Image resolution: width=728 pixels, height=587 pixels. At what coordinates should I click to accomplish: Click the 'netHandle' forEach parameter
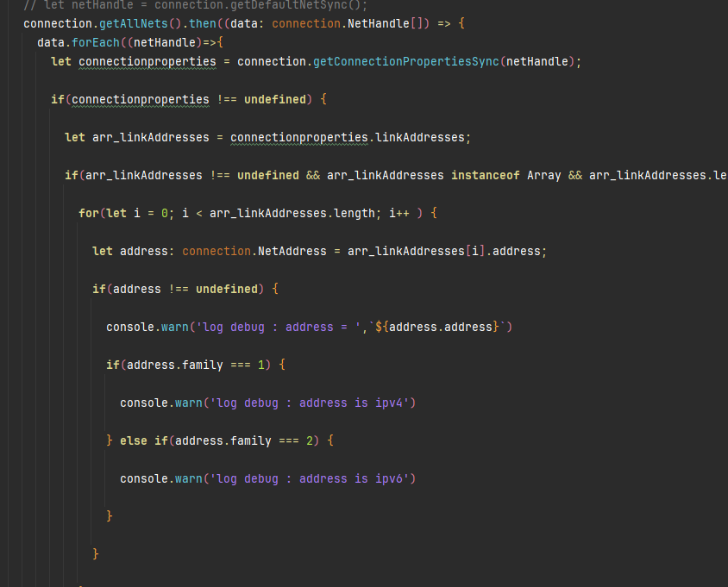pos(165,43)
